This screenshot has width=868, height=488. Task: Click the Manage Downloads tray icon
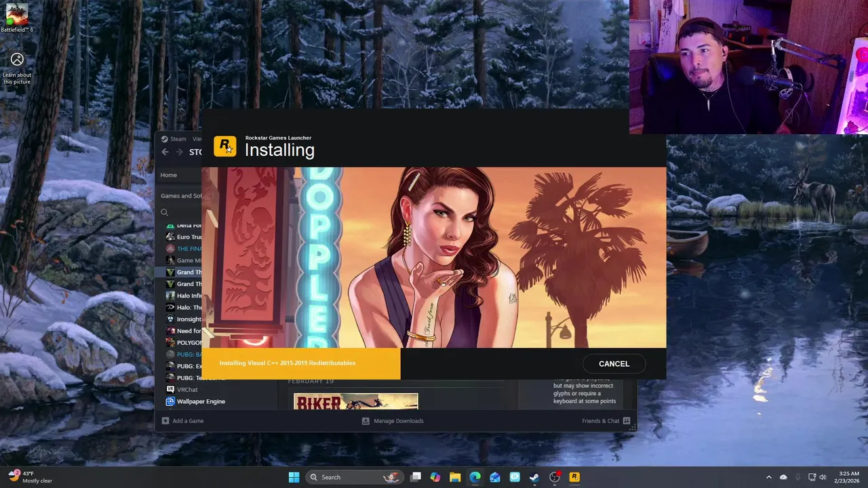coord(366,421)
